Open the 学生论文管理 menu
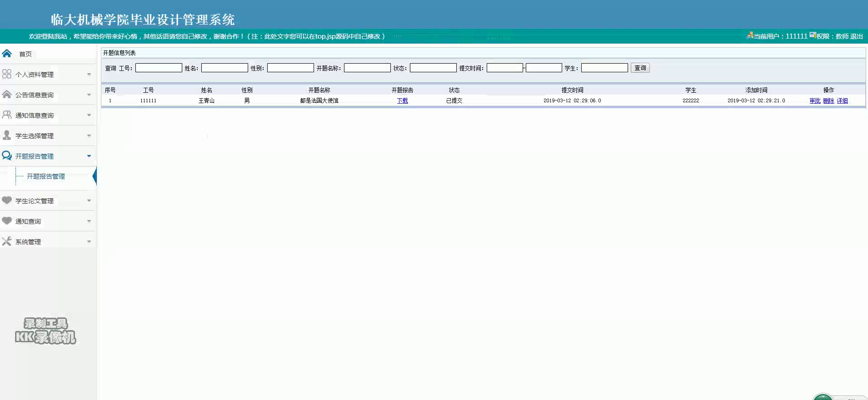 pos(35,201)
